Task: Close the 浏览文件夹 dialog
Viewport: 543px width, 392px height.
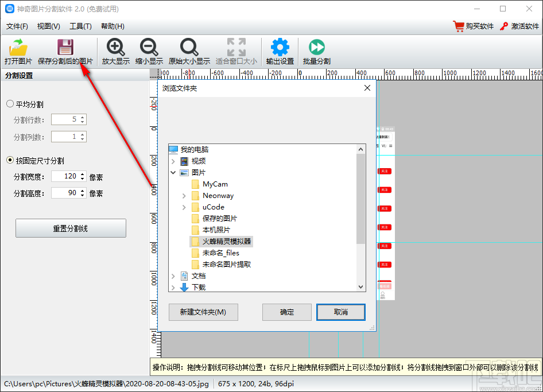Action: coord(367,88)
